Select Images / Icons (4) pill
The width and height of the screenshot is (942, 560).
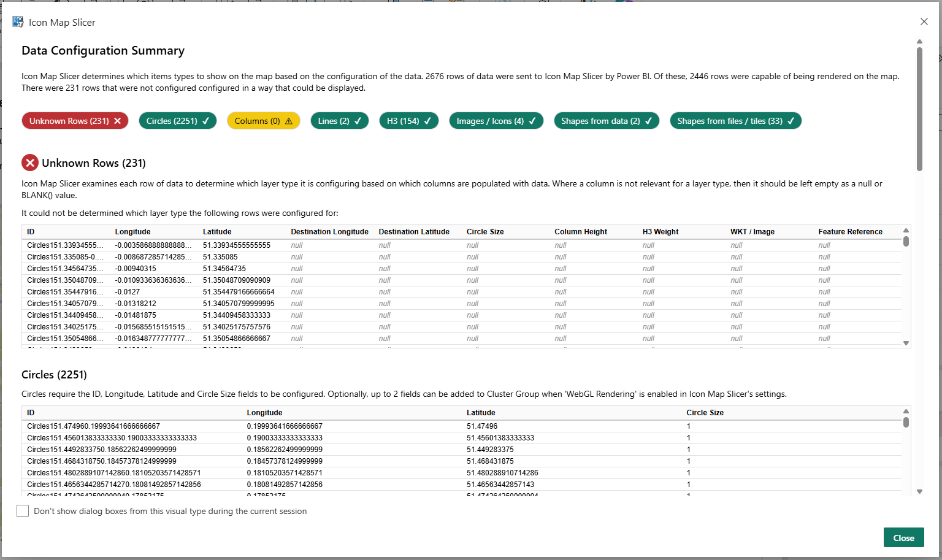pos(496,121)
